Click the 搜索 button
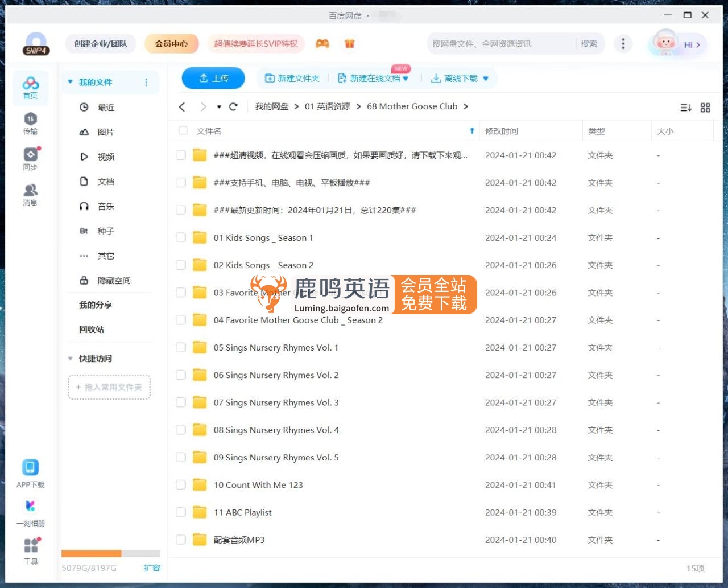The height and width of the screenshot is (588, 728). [x=589, y=44]
